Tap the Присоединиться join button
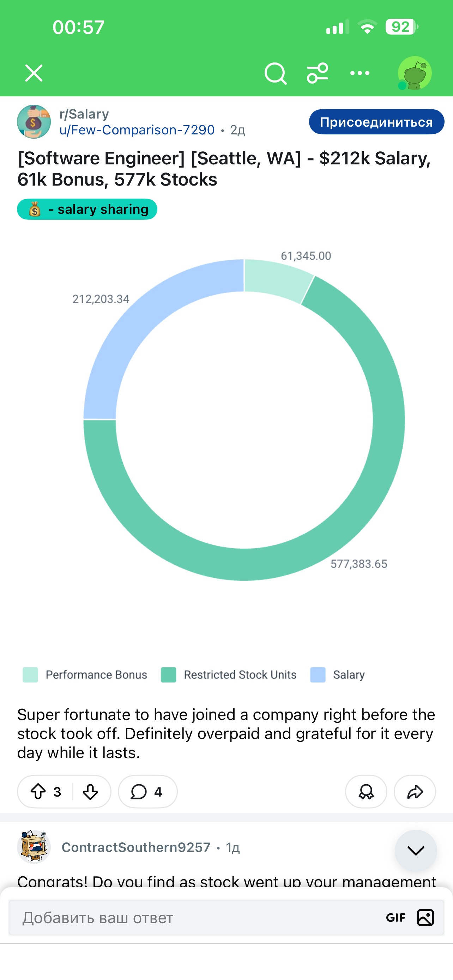The height and width of the screenshot is (980, 453). point(376,122)
